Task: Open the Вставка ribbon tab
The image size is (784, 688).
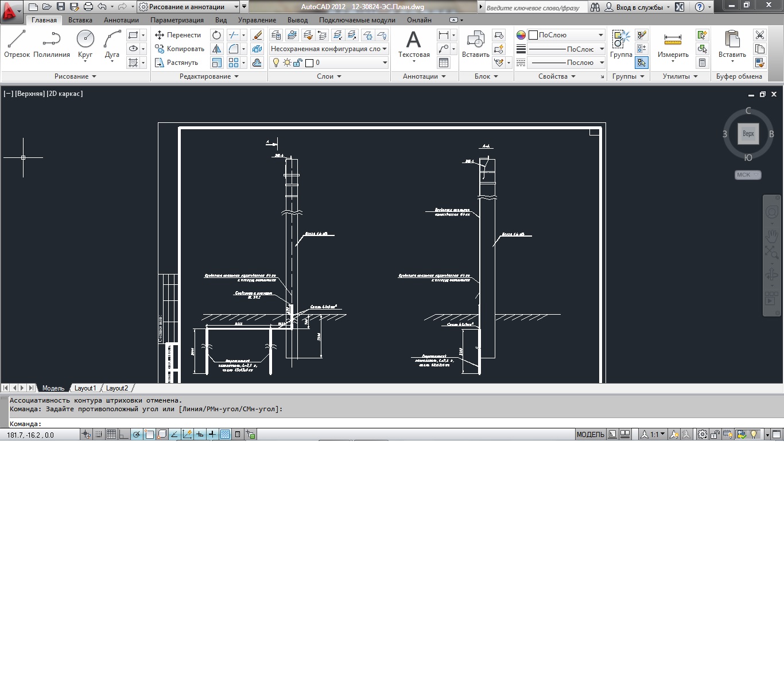Action: (x=80, y=20)
